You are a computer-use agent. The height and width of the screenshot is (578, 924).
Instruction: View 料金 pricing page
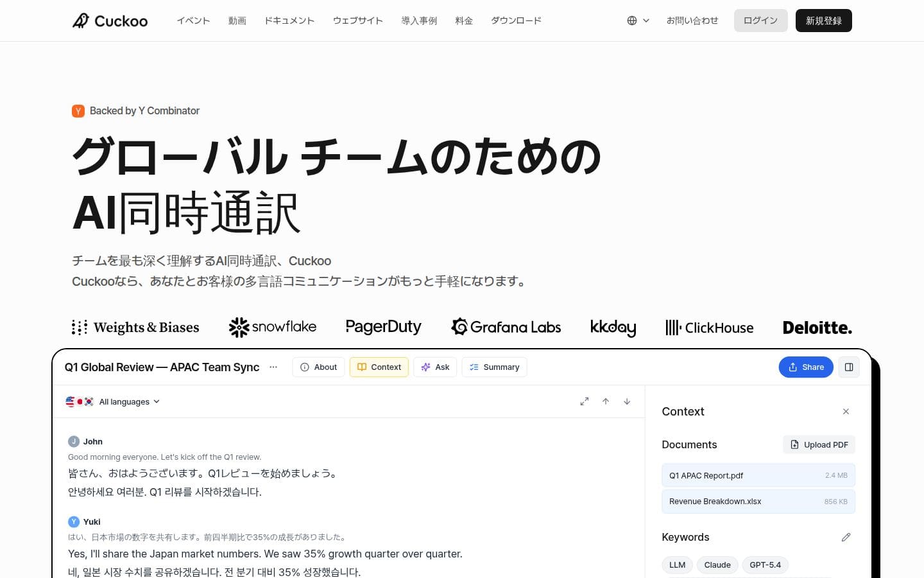point(464,21)
